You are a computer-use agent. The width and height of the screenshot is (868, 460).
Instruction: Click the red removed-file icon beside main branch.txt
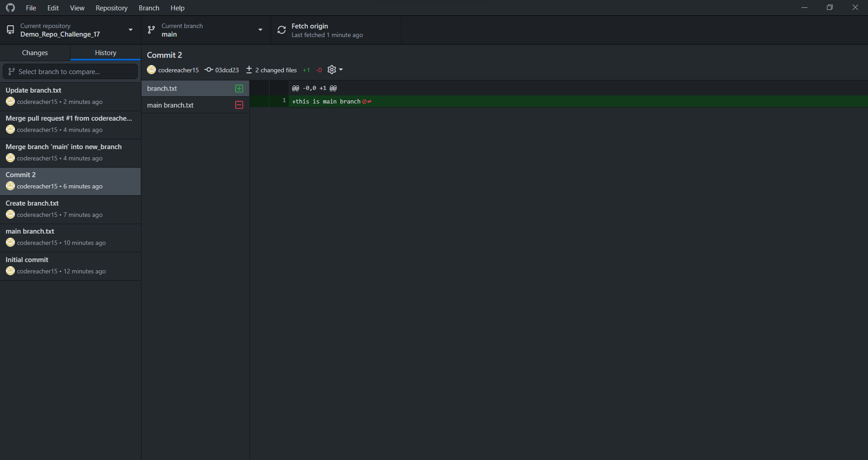239,105
